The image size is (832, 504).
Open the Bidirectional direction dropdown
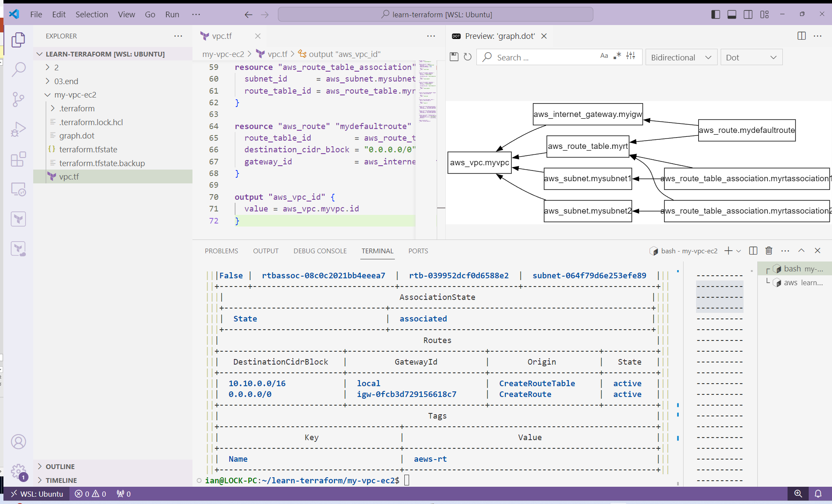[x=681, y=57]
